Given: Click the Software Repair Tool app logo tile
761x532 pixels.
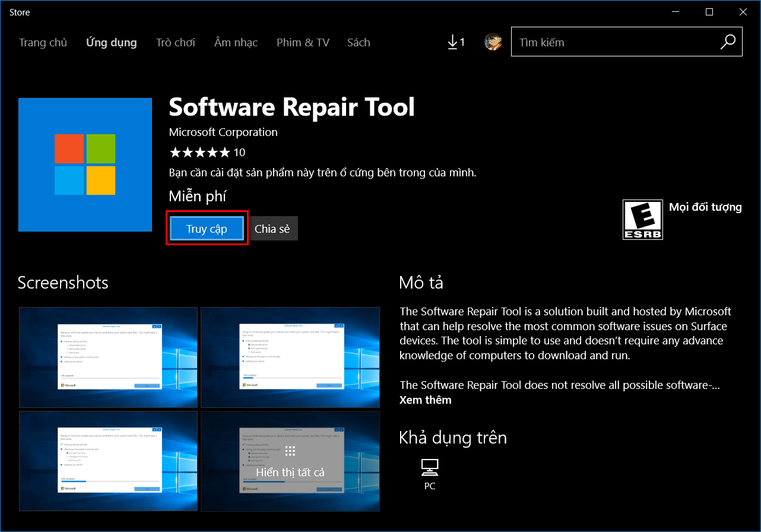Looking at the screenshot, I should [85, 164].
